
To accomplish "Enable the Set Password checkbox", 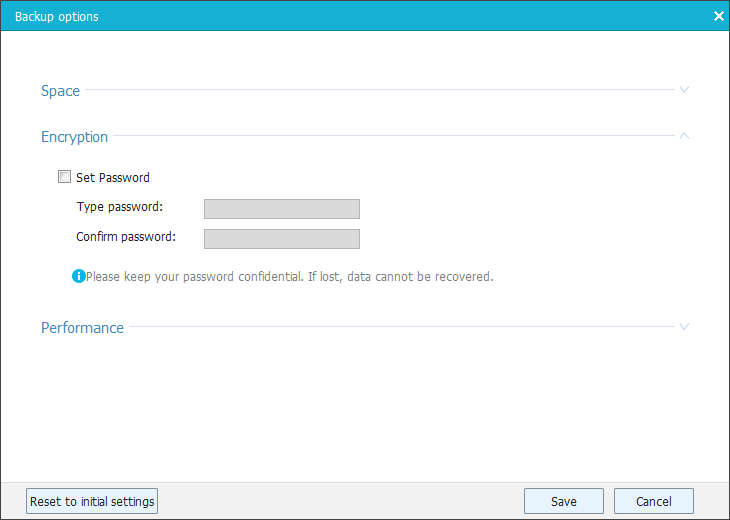I will click(x=65, y=177).
